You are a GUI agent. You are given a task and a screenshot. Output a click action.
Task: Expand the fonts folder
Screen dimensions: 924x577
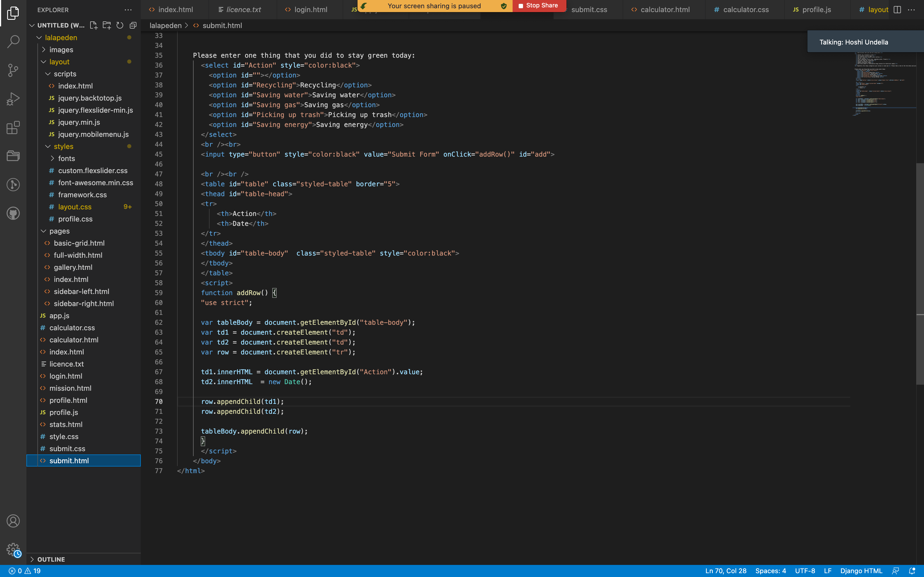click(x=67, y=158)
